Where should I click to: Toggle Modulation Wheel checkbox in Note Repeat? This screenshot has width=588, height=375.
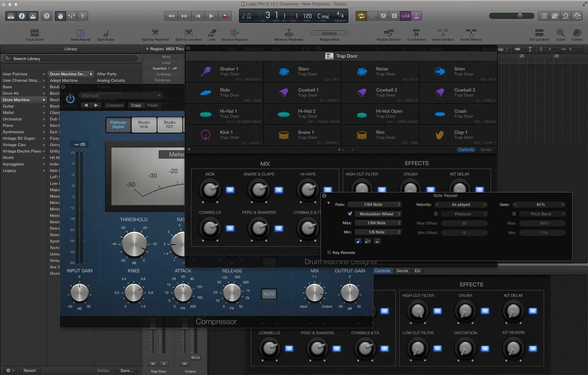[x=350, y=214]
